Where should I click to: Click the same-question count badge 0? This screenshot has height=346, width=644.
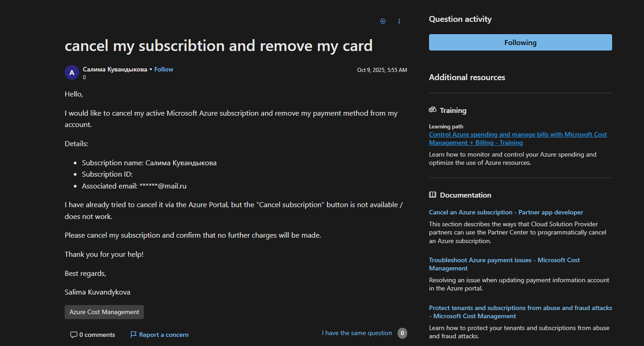pyautogui.click(x=402, y=333)
